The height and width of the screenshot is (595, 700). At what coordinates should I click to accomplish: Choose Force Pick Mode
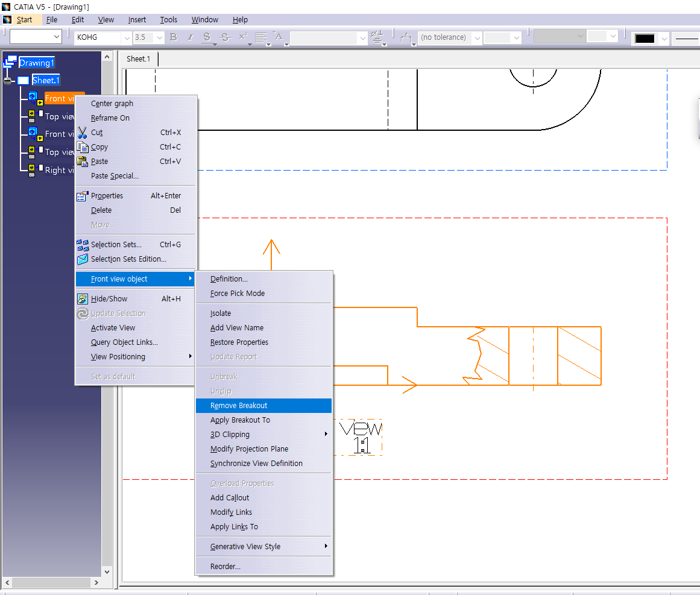[264, 293]
